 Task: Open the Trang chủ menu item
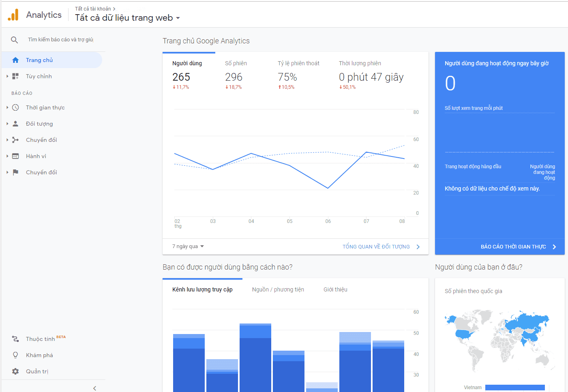(52, 60)
